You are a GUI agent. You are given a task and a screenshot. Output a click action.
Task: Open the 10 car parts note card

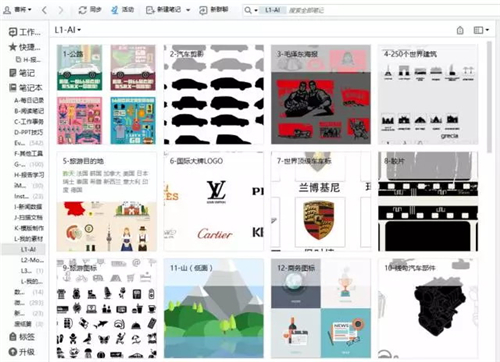click(428, 308)
